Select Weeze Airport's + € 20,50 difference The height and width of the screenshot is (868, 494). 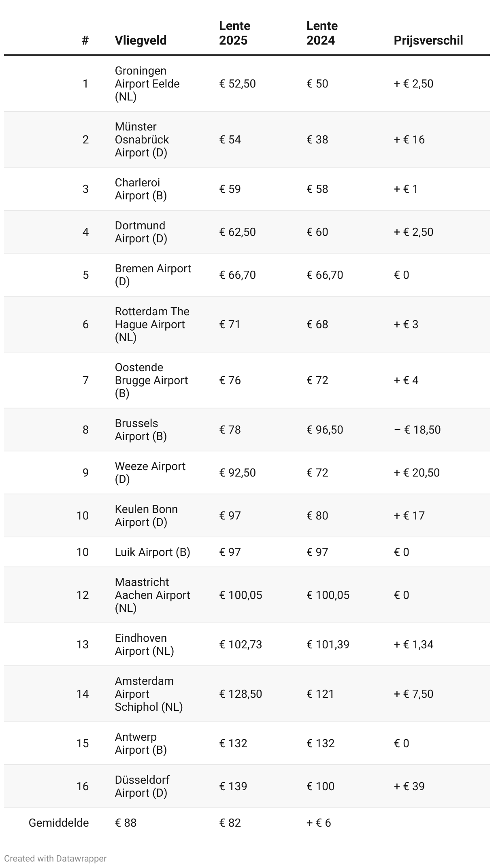[417, 473]
